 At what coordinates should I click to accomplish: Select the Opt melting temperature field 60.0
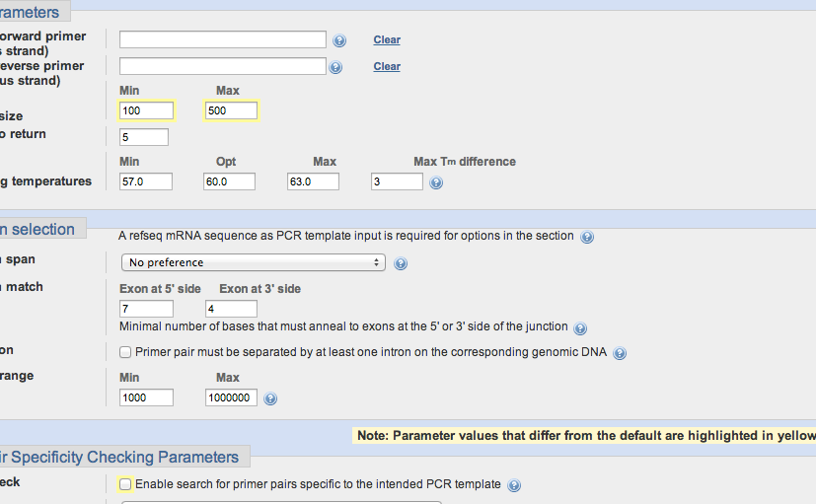pos(231,181)
